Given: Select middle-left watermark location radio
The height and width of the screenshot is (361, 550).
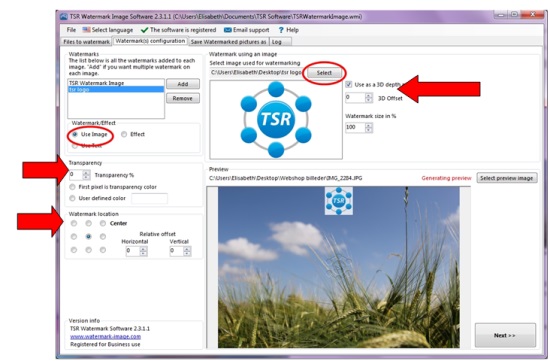Looking at the screenshot, I should (x=74, y=237).
